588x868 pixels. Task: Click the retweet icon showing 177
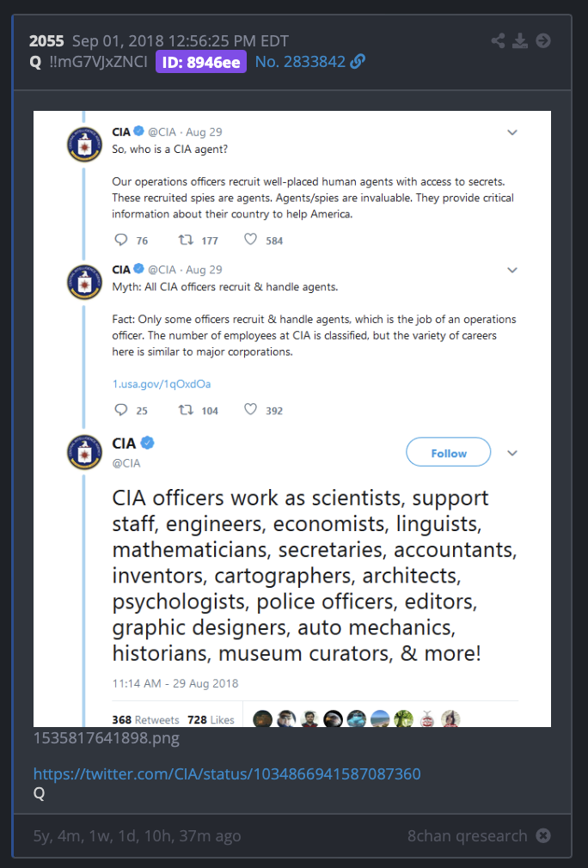point(186,240)
